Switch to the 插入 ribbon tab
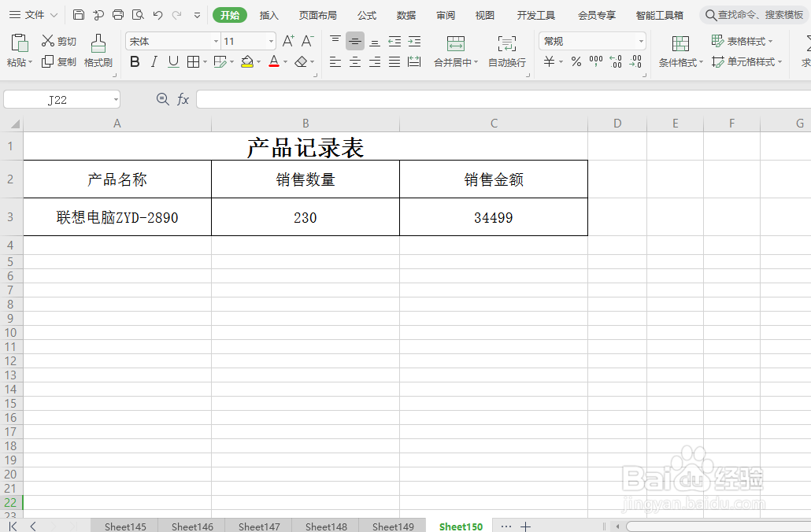This screenshot has width=811, height=532. [269, 15]
